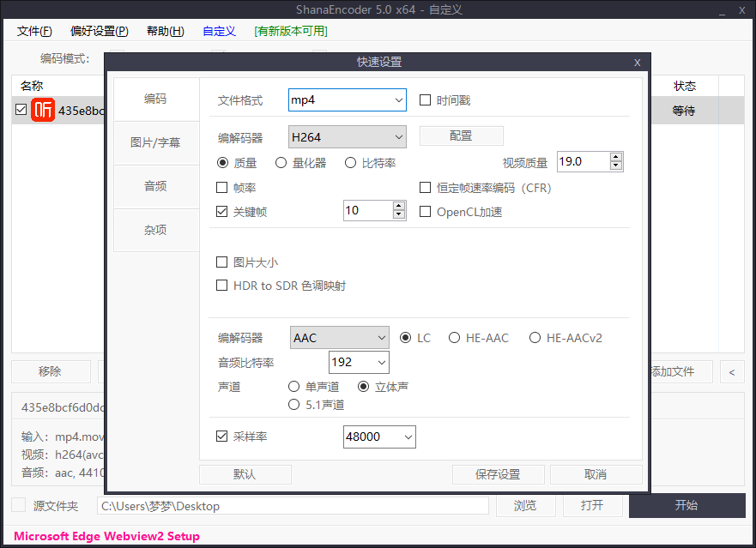
Task: Switch to the 音频 settings panel
Action: (x=155, y=186)
